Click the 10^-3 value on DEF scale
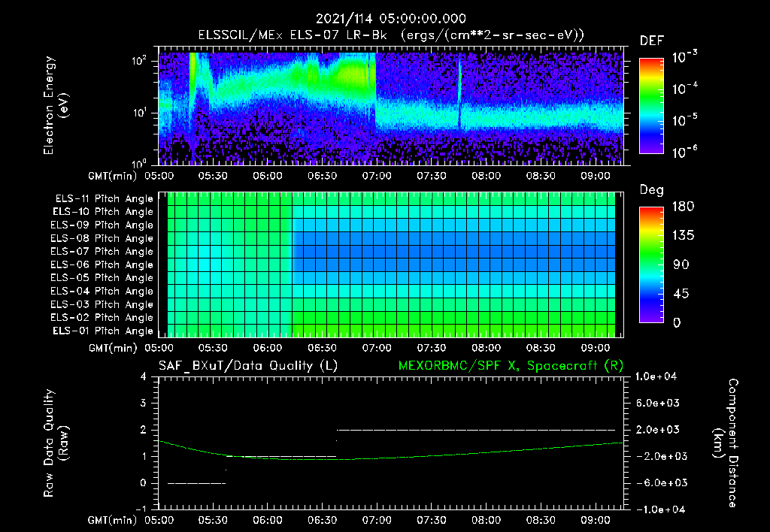Viewport: 770px width, 532px height. [x=685, y=57]
